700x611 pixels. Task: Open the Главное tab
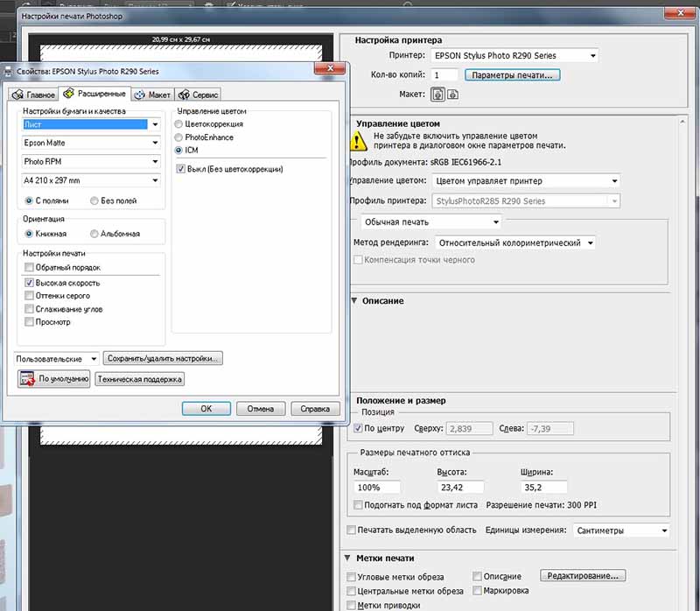[x=33, y=95]
